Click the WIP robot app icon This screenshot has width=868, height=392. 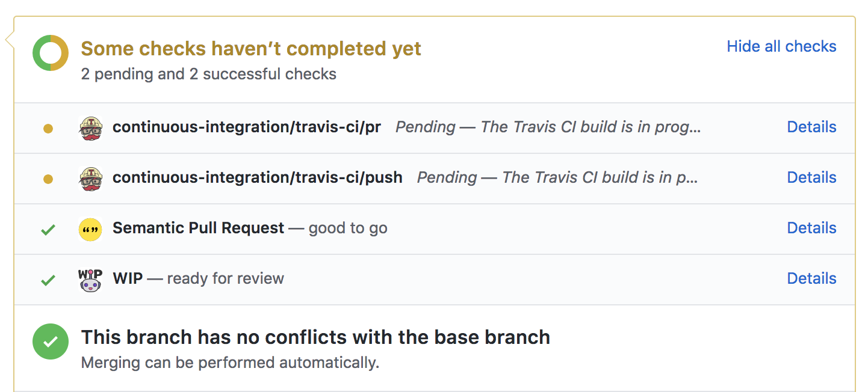click(90, 280)
